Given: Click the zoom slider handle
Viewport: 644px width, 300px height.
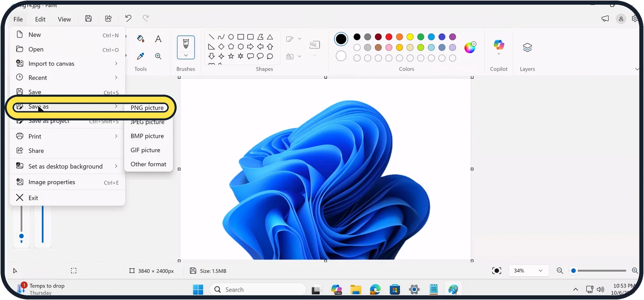Looking at the screenshot, I should 573,271.
